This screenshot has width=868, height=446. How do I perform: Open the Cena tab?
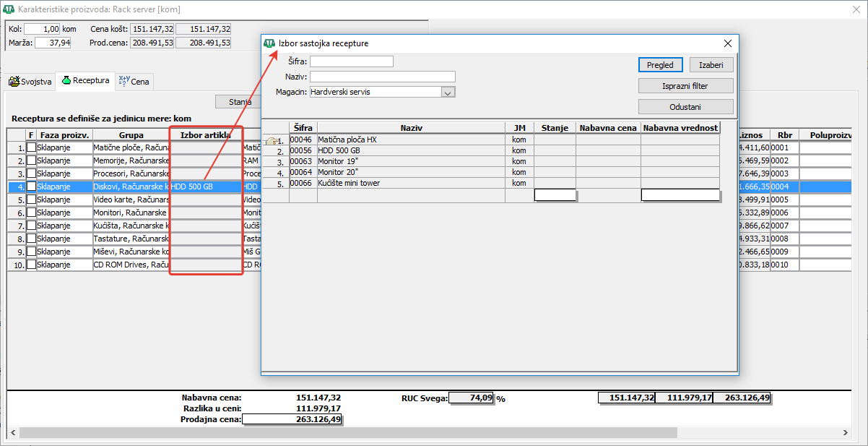(x=134, y=82)
